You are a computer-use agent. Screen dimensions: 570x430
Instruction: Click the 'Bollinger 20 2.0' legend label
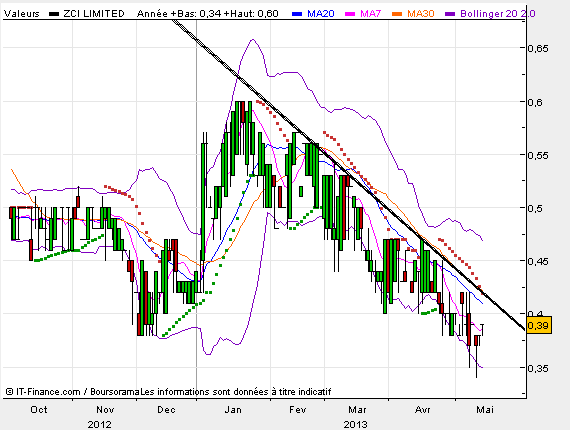click(498, 14)
